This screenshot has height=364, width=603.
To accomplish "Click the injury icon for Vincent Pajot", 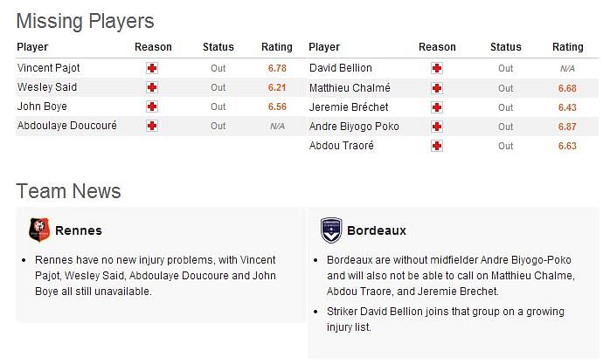I will point(152,68).
